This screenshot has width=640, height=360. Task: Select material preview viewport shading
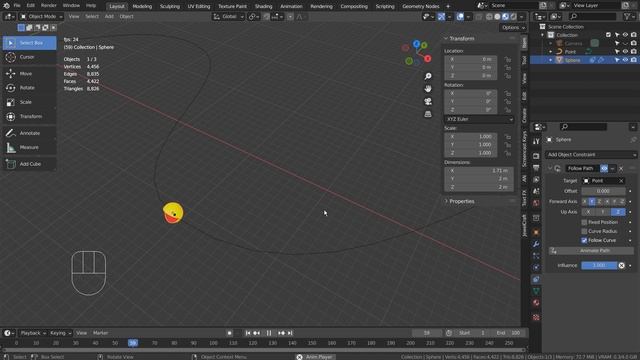pyautogui.click(x=505, y=17)
